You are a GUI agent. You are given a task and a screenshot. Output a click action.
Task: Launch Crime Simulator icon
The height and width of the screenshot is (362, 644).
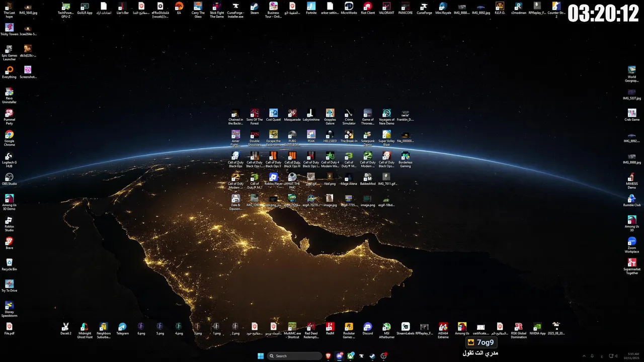349,117
